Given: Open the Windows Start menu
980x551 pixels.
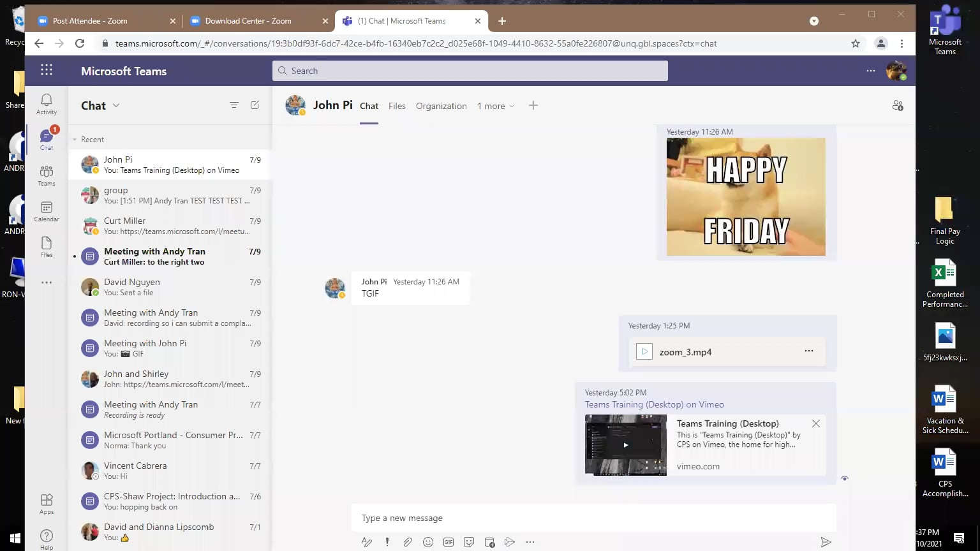Looking at the screenshot, I should [x=15, y=538].
